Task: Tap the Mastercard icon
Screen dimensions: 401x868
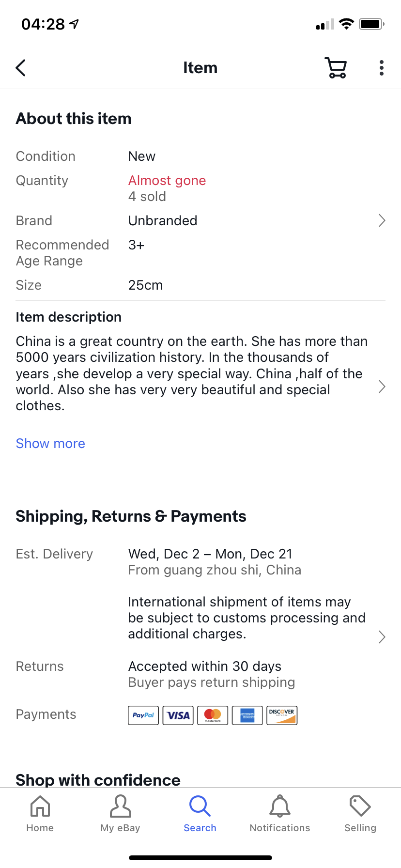Action: 213,715
